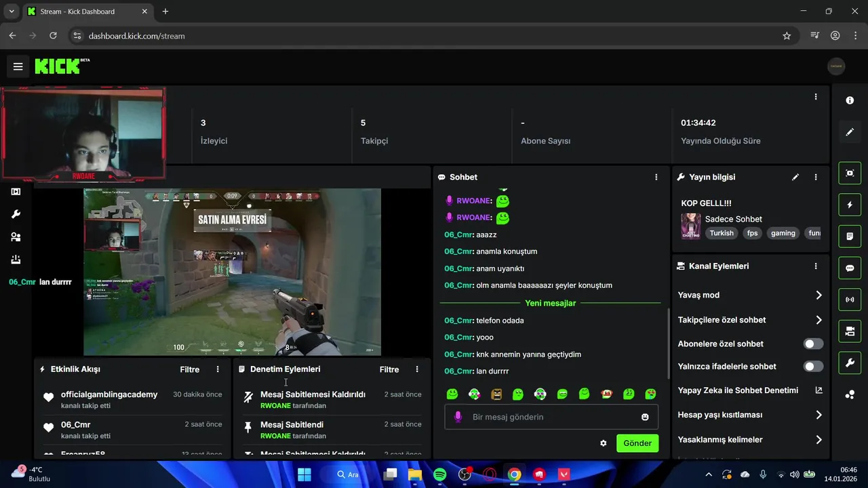Open Filtre in Etkinlik Akışı panel

click(190, 369)
